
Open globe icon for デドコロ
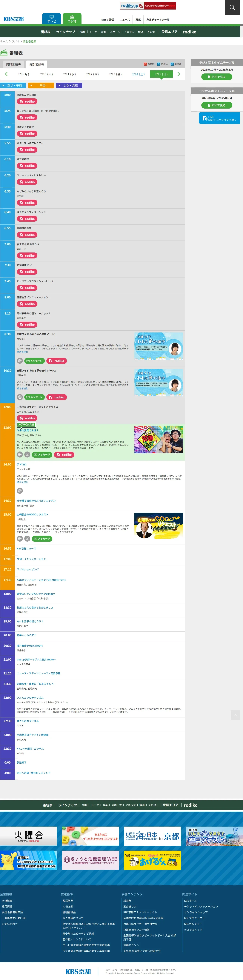coord(20,491)
